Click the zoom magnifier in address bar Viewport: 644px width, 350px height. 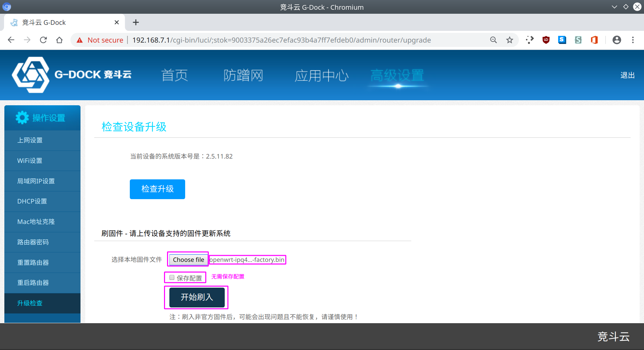[x=493, y=40]
